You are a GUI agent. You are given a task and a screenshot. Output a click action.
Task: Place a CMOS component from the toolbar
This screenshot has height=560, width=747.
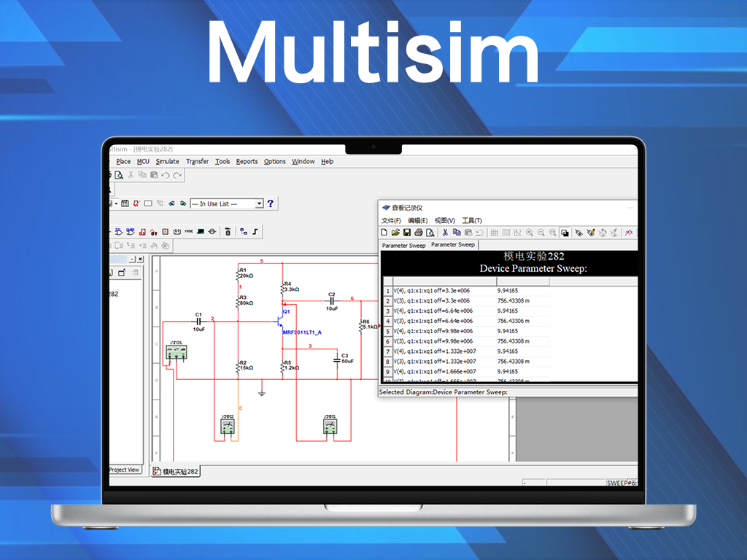pyautogui.click(x=130, y=231)
